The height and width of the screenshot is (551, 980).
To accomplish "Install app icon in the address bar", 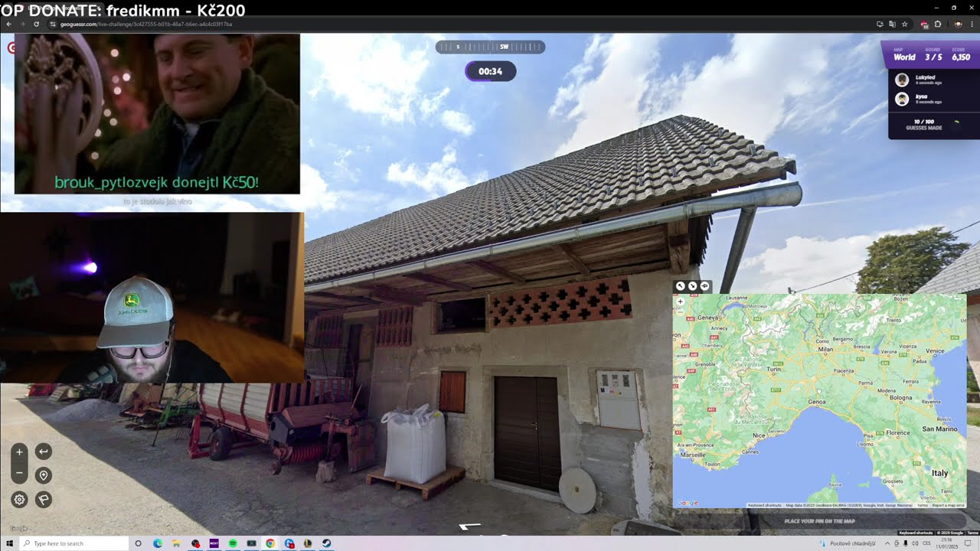I will [880, 24].
